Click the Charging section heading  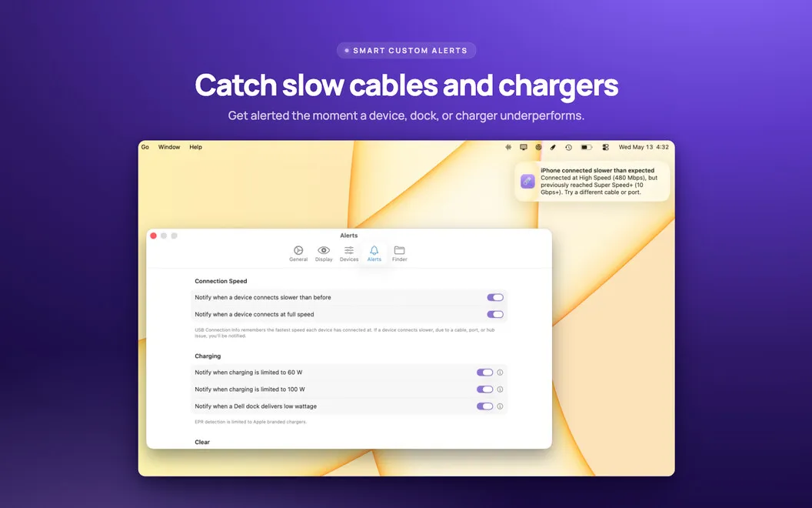click(208, 356)
